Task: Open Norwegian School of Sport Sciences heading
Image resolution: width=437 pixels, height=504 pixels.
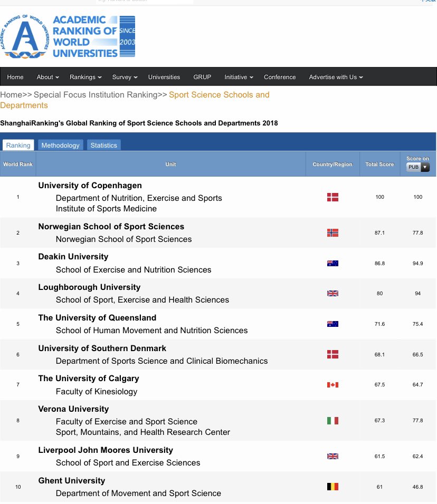Action: [111, 227]
